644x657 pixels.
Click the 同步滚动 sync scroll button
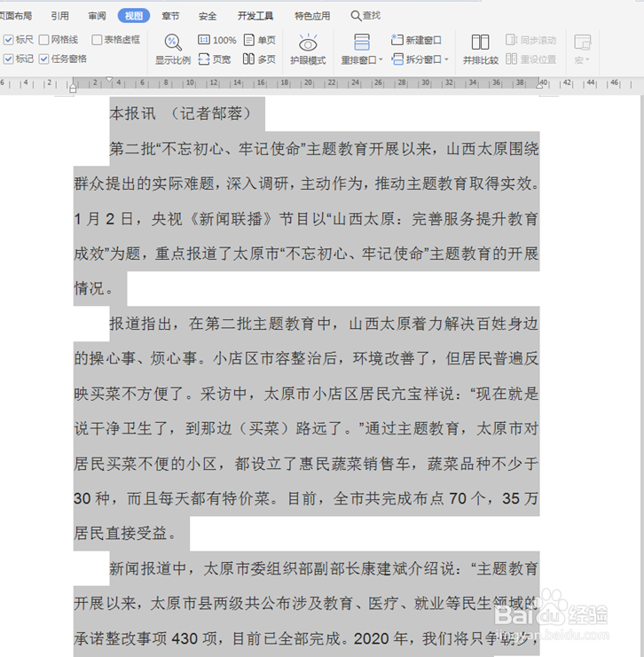530,40
